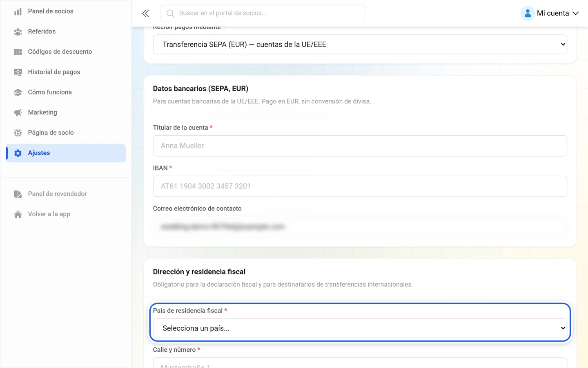
Task: Click the Volver a la app house icon
Action: point(18,214)
